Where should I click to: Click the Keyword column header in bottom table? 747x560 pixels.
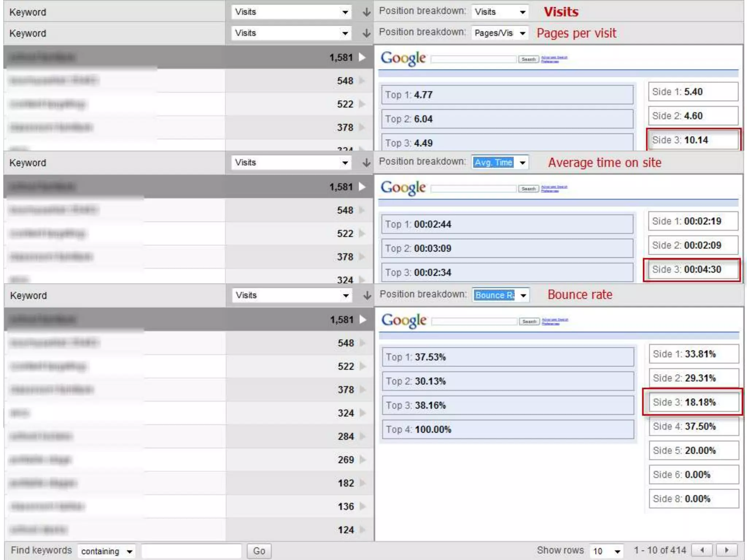[28, 295]
